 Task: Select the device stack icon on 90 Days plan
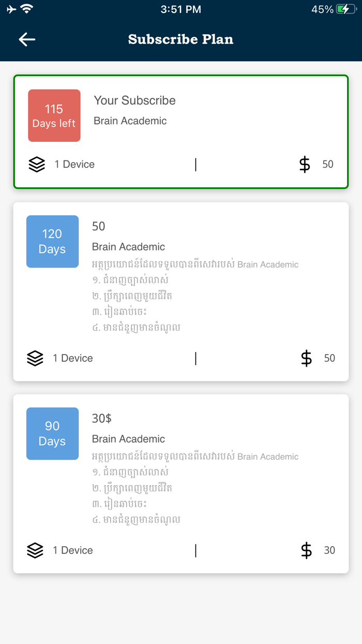[x=35, y=550]
